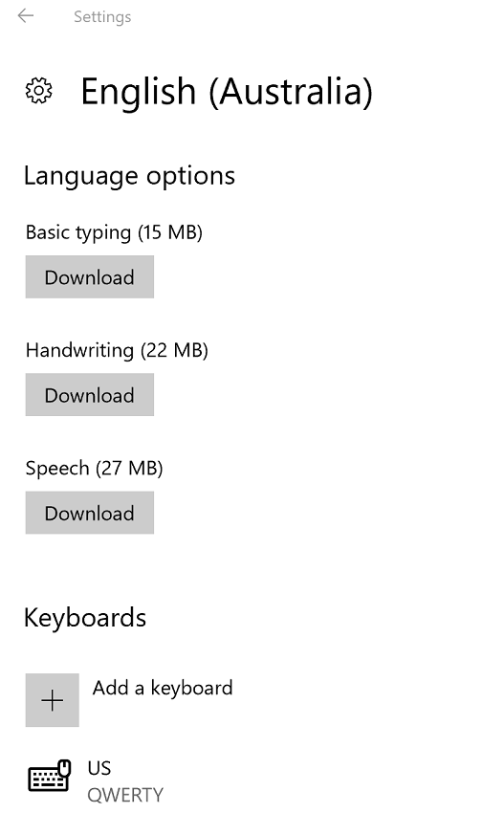Click the (22 MB) size text
504x835 pixels.
pos(174,350)
